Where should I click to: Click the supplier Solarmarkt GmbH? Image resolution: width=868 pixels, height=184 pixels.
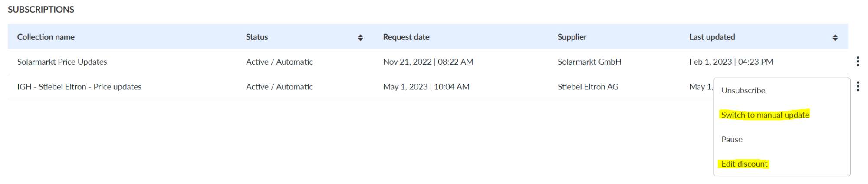click(589, 62)
